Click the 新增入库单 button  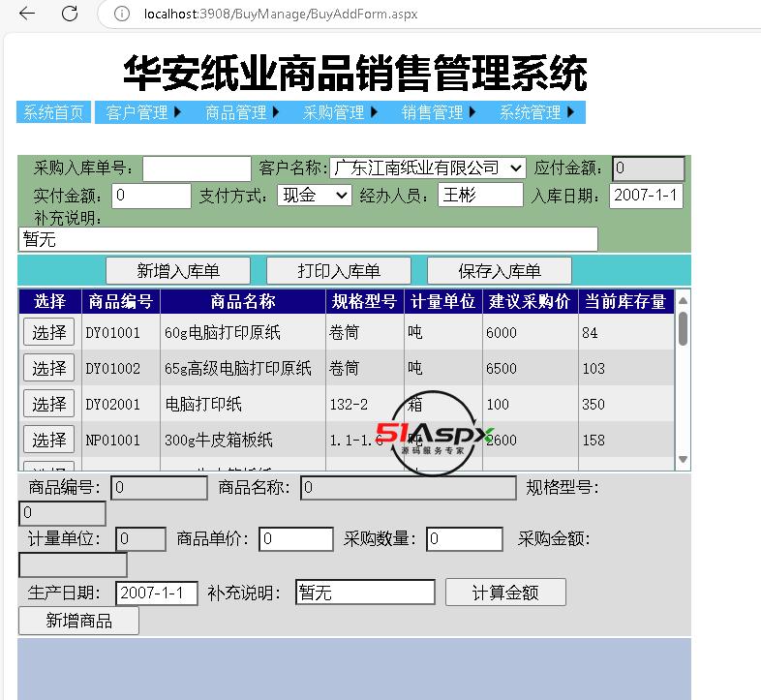point(177,271)
